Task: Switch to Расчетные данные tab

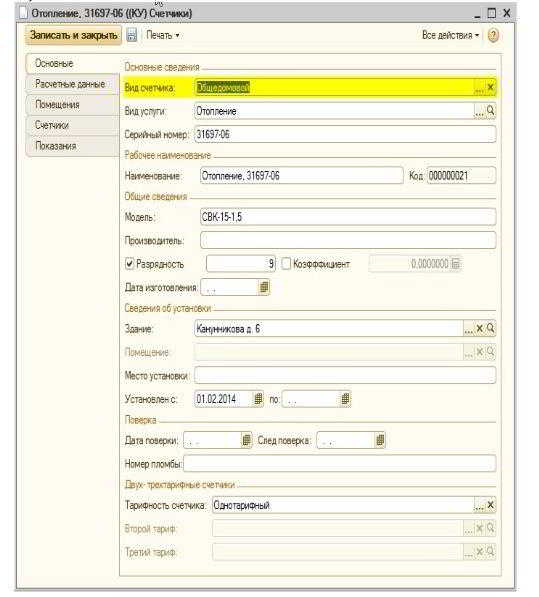Action: pos(70,84)
